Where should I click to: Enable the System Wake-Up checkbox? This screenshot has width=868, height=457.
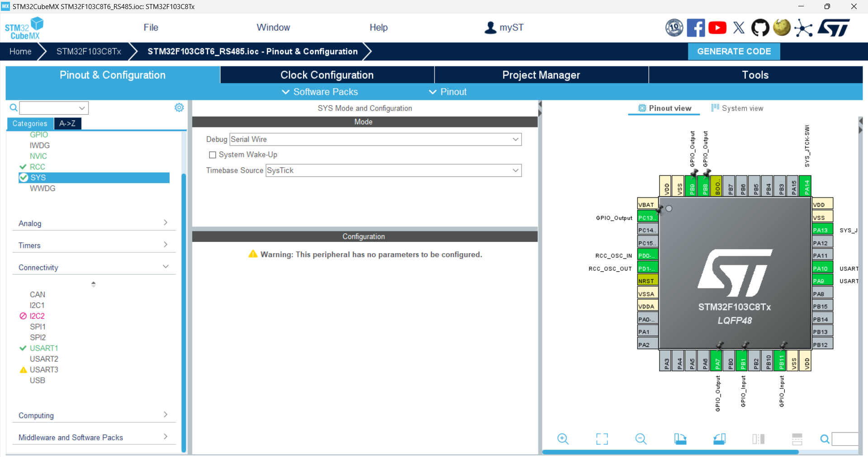213,155
